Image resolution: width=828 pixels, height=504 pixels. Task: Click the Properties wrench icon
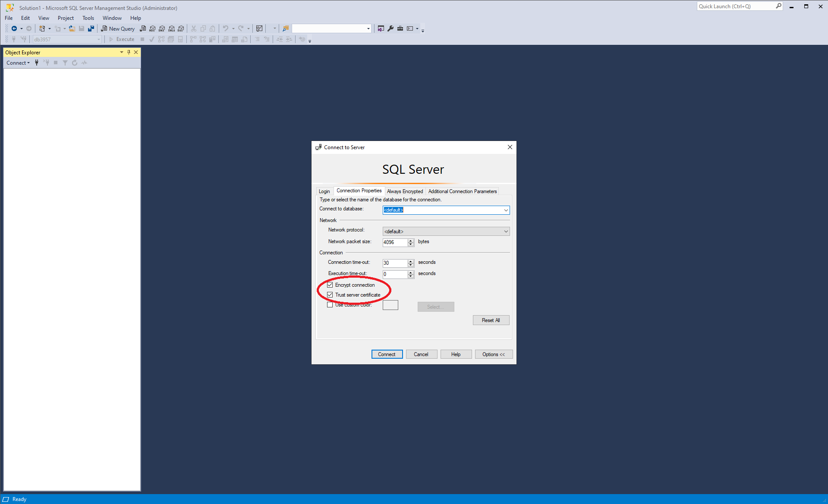point(390,28)
